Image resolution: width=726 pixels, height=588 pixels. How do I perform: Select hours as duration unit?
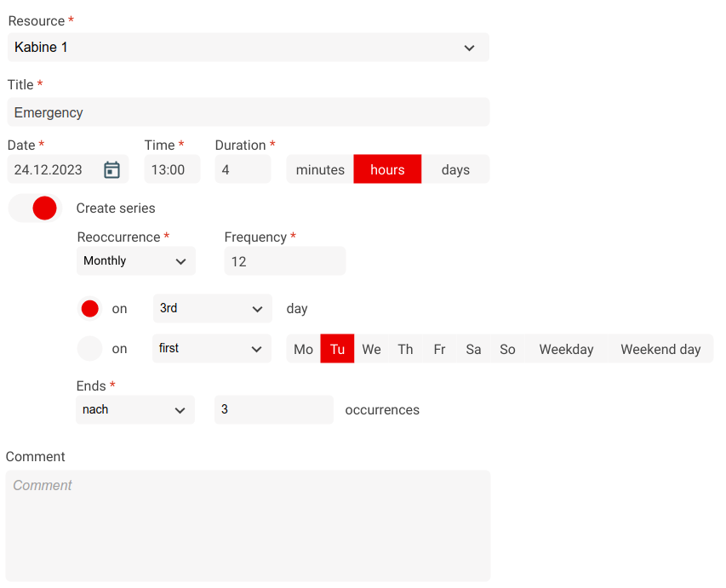[387, 169]
